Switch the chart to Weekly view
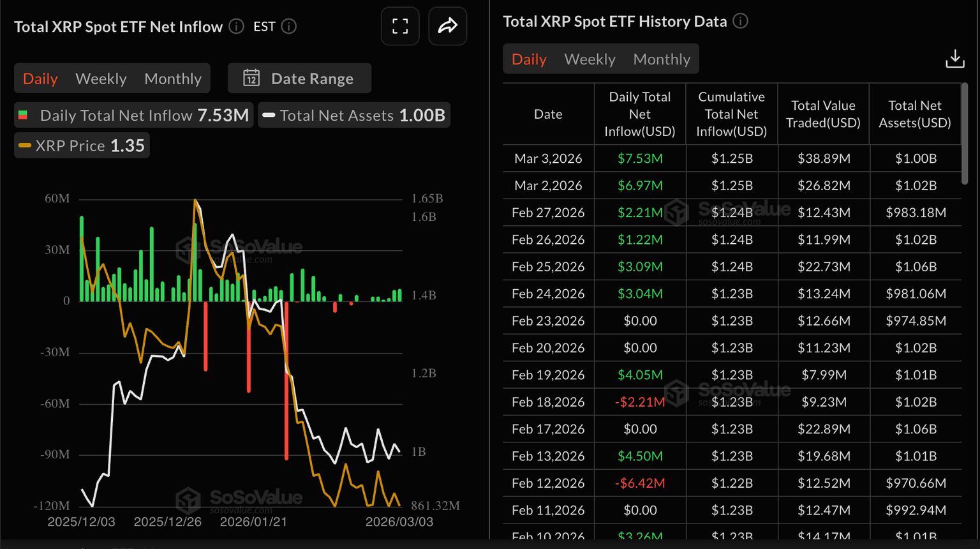The height and width of the screenshot is (549, 980). coord(101,78)
